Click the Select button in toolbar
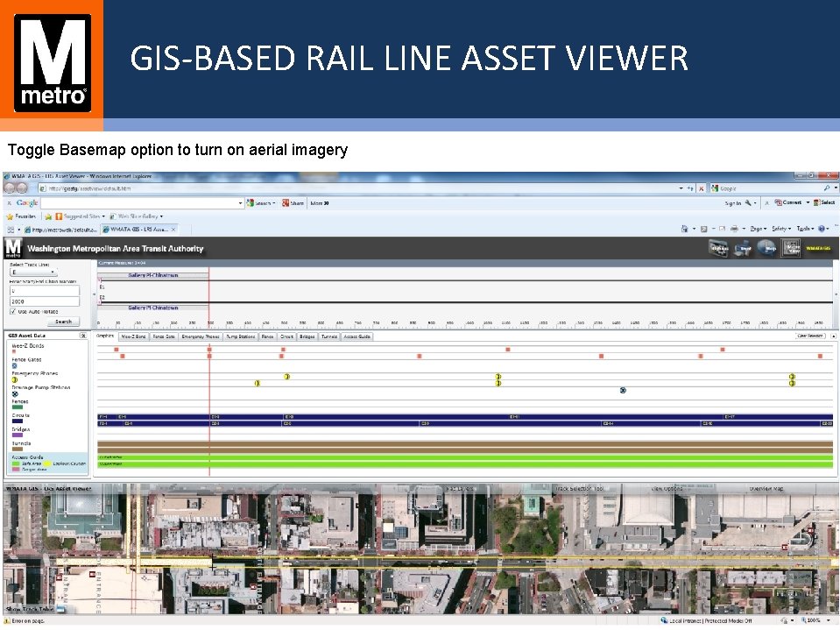 824,202
